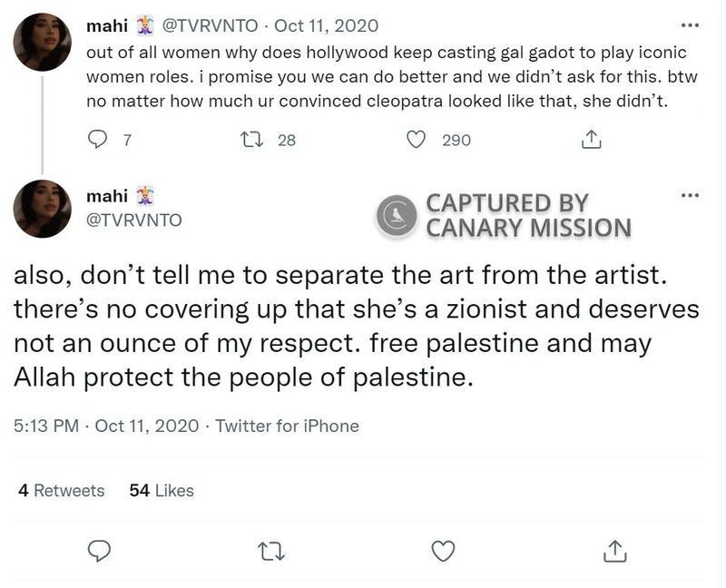Reply to the first tweet via the comment icon
726x588 pixels.
(98, 140)
